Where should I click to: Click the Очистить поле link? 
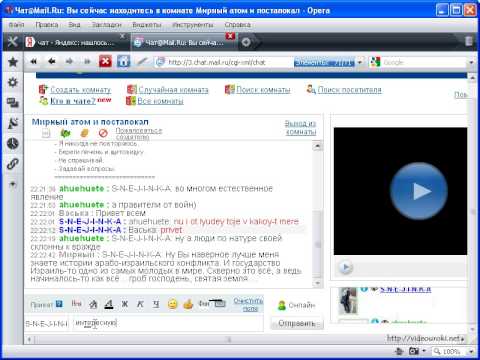click(248, 304)
